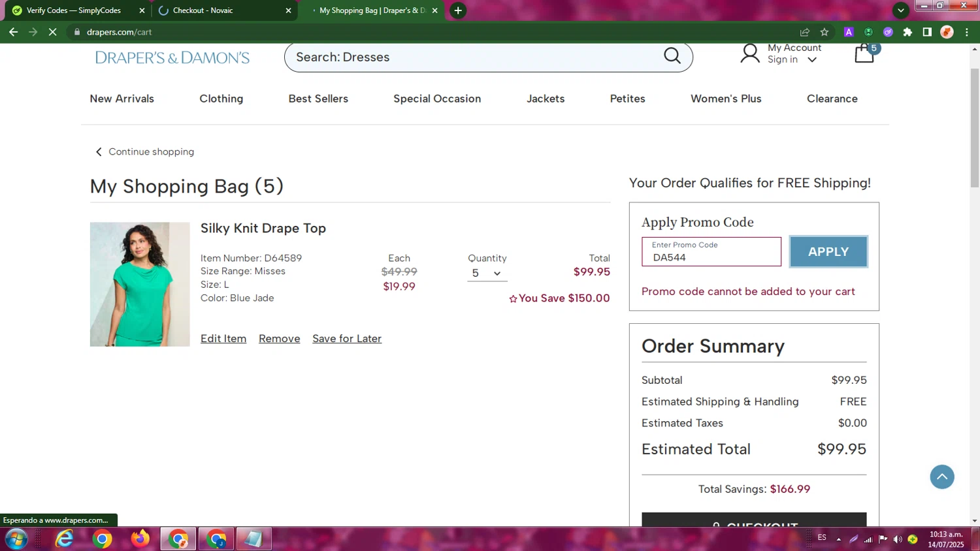Screen dimensions: 980x551
Task: Open Jackets menu
Action: point(546,99)
